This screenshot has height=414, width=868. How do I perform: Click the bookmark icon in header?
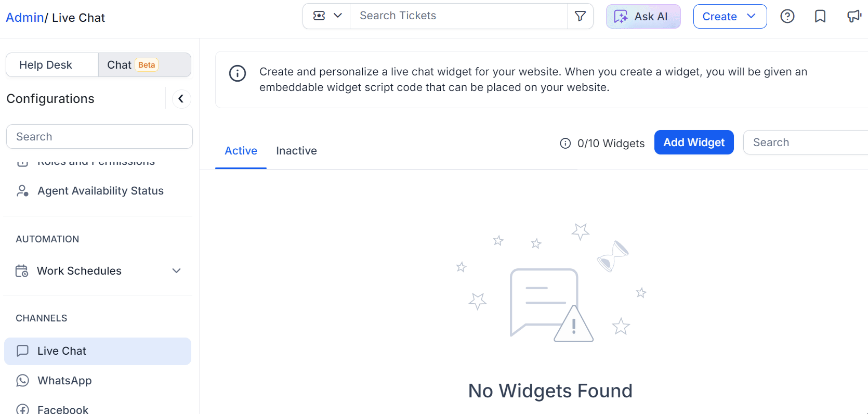[x=820, y=17]
